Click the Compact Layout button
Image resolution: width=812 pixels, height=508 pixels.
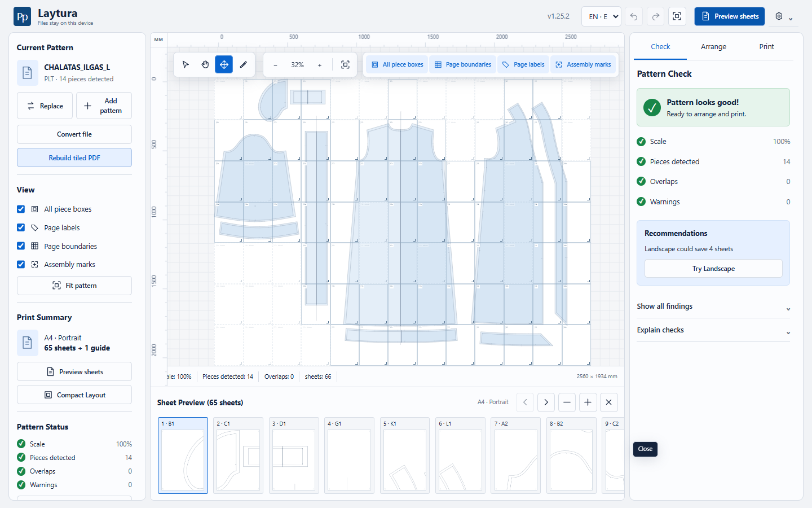coord(74,395)
